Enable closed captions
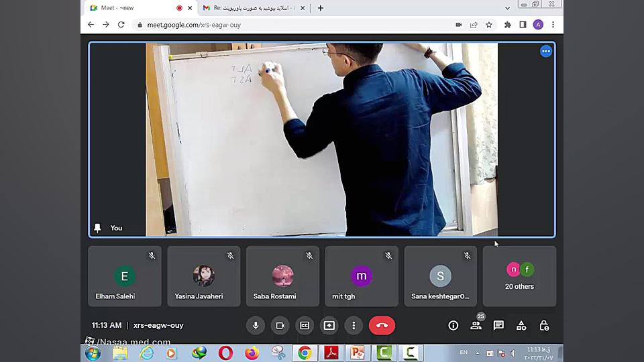This screenshot has width=644, height=362. (305, 326)
